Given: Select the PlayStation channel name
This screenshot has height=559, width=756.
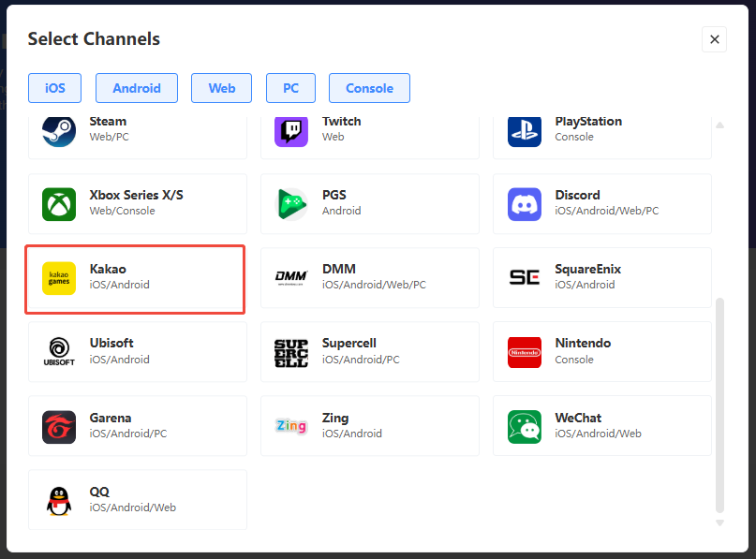Looking at the screenshot, I should click(588, 122).
